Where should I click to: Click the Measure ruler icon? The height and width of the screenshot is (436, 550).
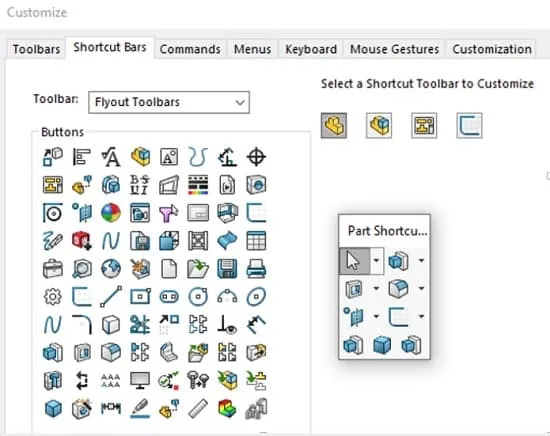[x=198, y=409]
